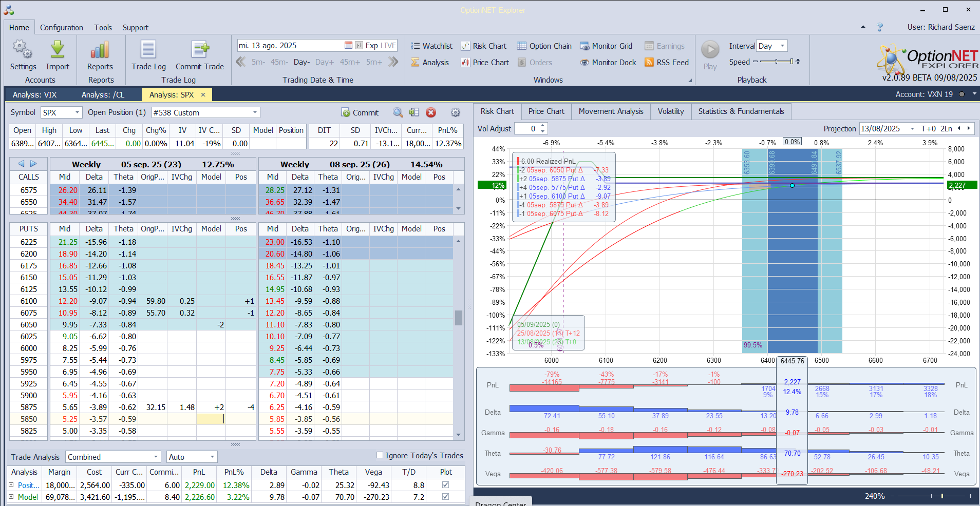980x506 pixels.
Task: Click the Model cell for 5850 put
Action: (x=211, y=419)
